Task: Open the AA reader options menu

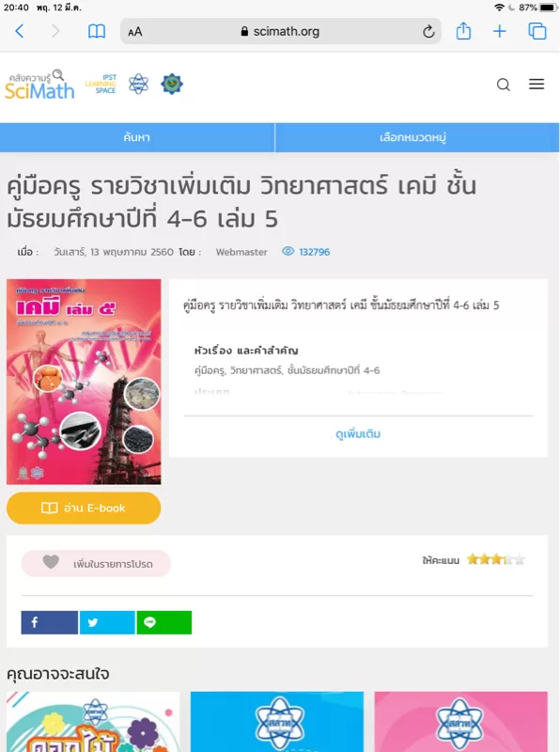Action: [135, 32]
